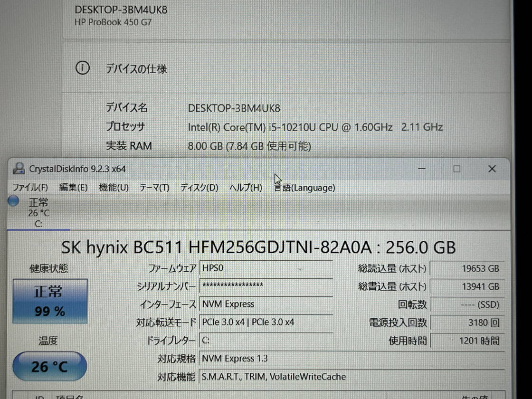Click the 対応転送モード field with PCIe 3.0 x4
Screen dimensions: 532x399
(266, 322)
